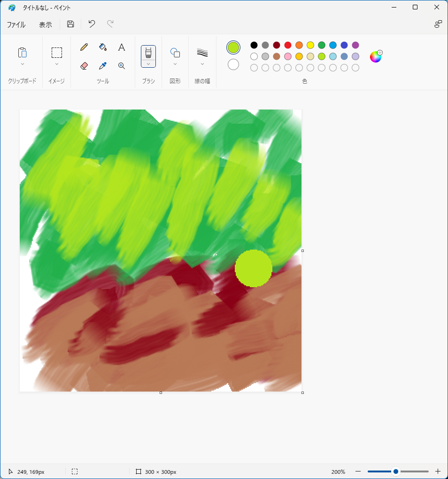Select Color 1 lime green foreground
This screenshot has height=479, width=448.
point(233,47)
